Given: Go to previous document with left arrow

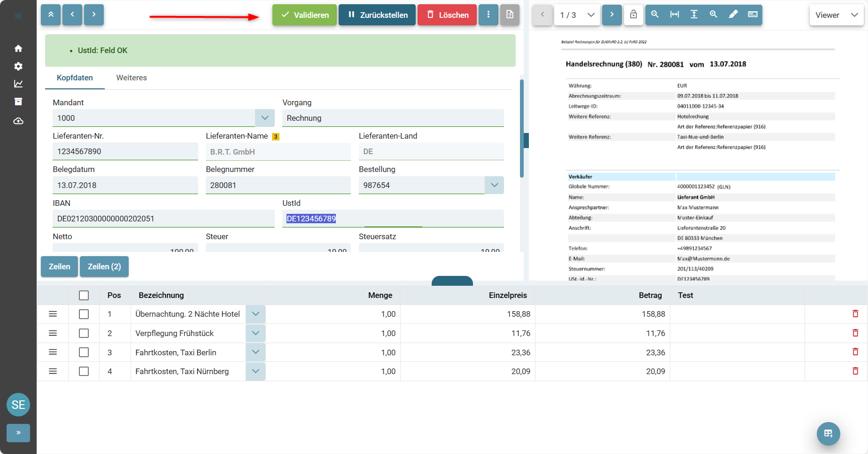Looking at the screenshot, I should point(72,15).
